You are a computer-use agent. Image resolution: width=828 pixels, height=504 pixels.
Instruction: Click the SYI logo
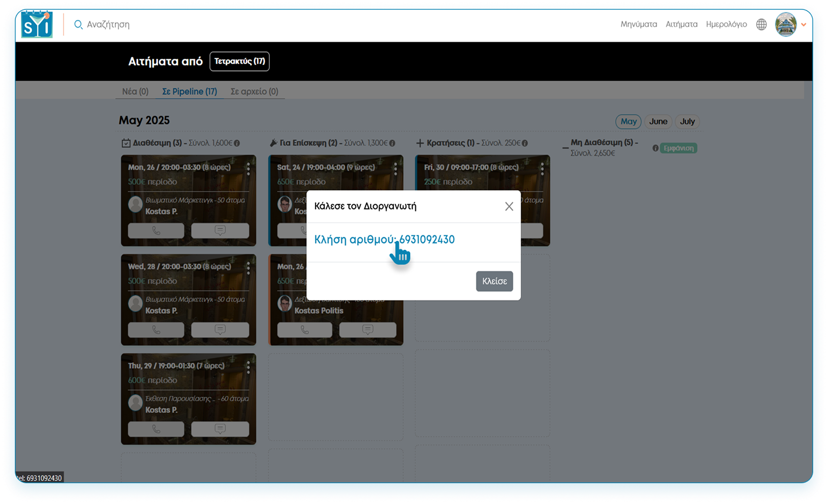(36, 24)
